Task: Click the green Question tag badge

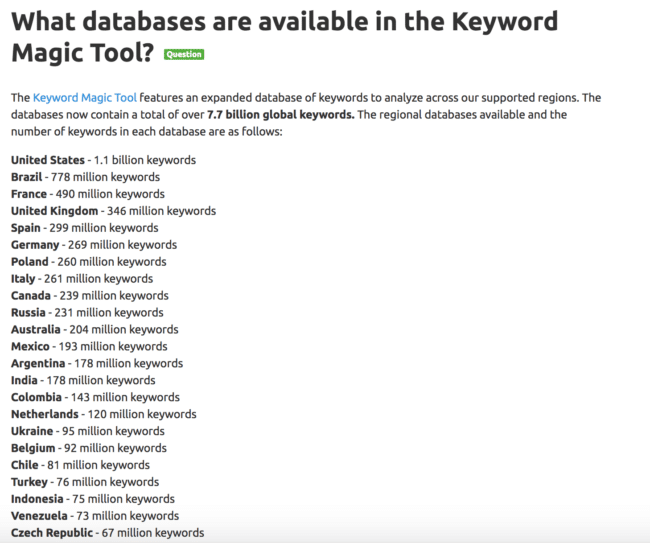Action: pos(184,54)
